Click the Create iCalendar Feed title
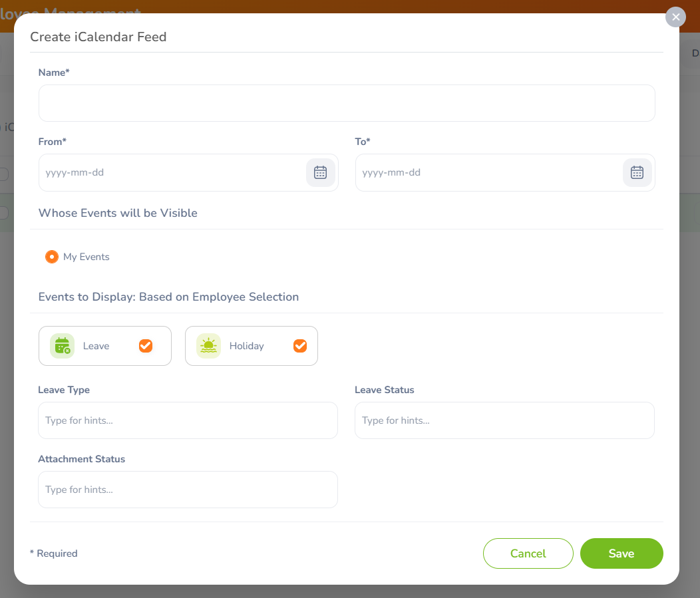Viewport: 700px width, 598px height. pos(98,37)
